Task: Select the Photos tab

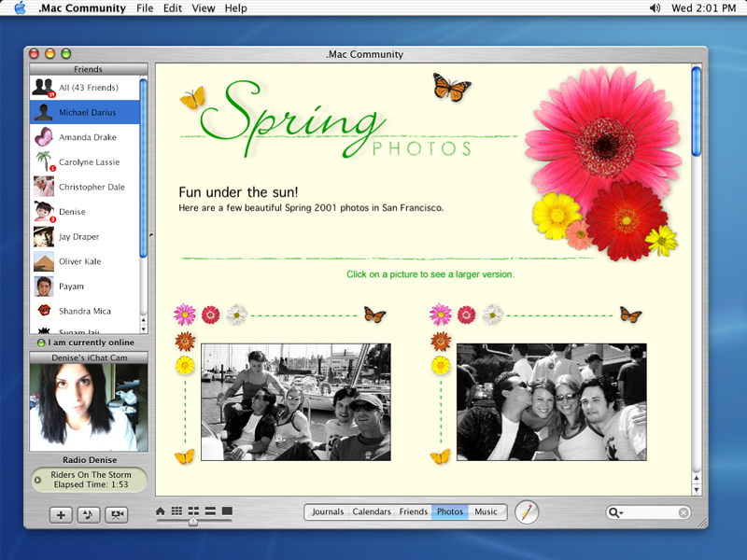Action: 450,511
